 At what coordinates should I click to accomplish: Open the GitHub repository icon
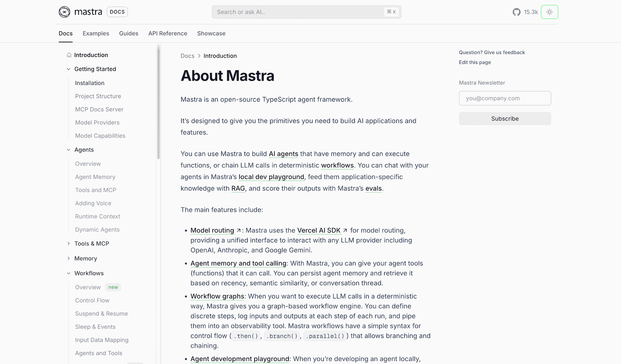point(516,12)
